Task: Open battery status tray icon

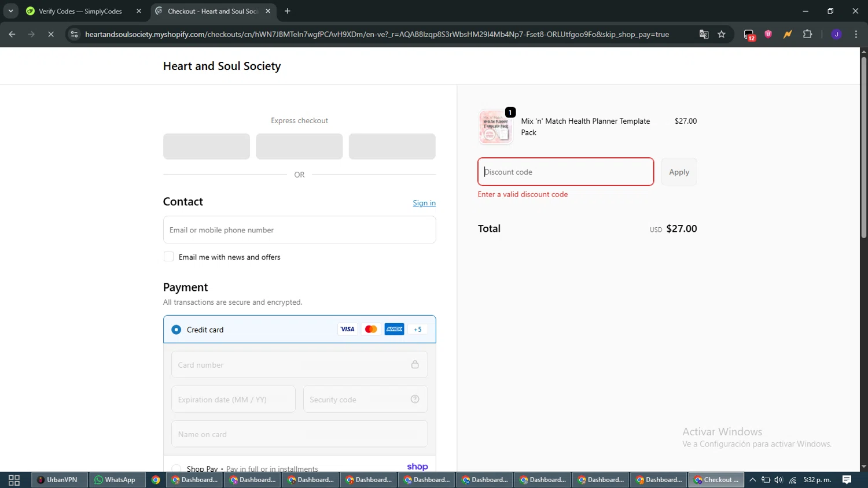Action: 766,480
